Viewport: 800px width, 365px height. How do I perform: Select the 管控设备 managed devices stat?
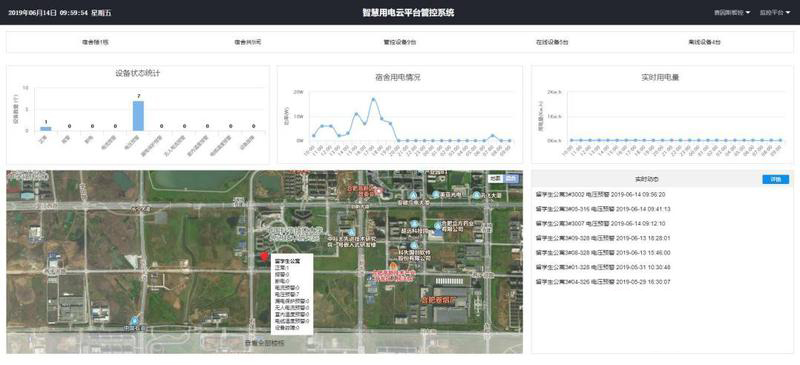(400, 42)
